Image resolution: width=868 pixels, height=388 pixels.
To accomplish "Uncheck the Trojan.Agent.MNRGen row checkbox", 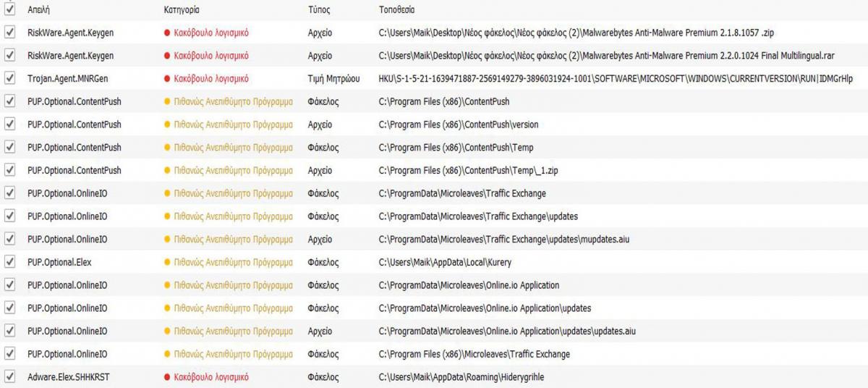I will coord(9,78).
